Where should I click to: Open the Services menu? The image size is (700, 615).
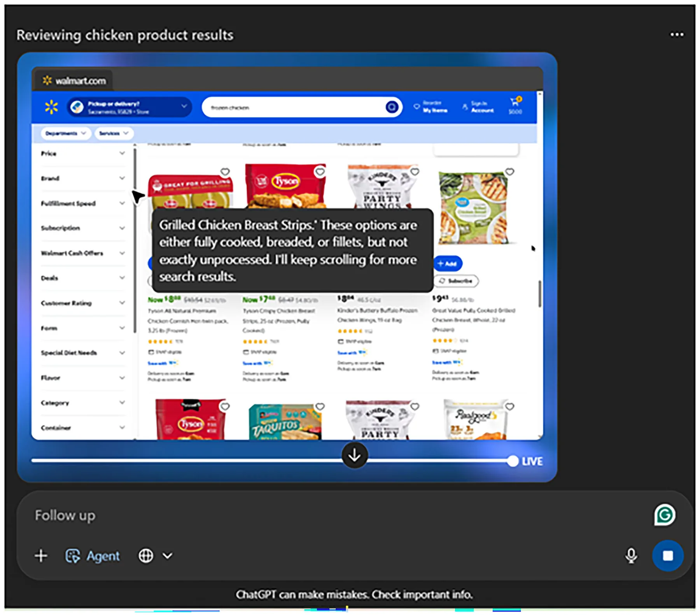114,133
